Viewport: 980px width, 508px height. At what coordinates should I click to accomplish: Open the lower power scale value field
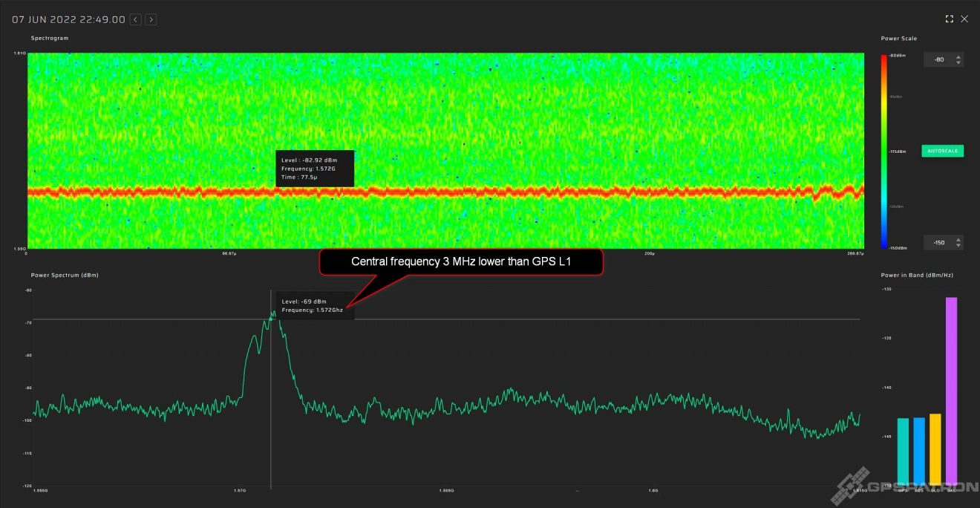tap(940, 242)
